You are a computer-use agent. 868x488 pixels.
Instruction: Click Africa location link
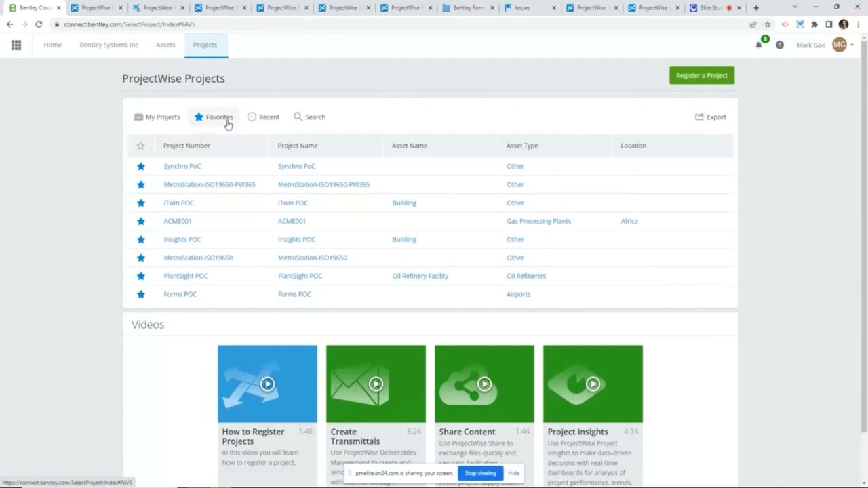pyautogui.click(x=629, y=221)
